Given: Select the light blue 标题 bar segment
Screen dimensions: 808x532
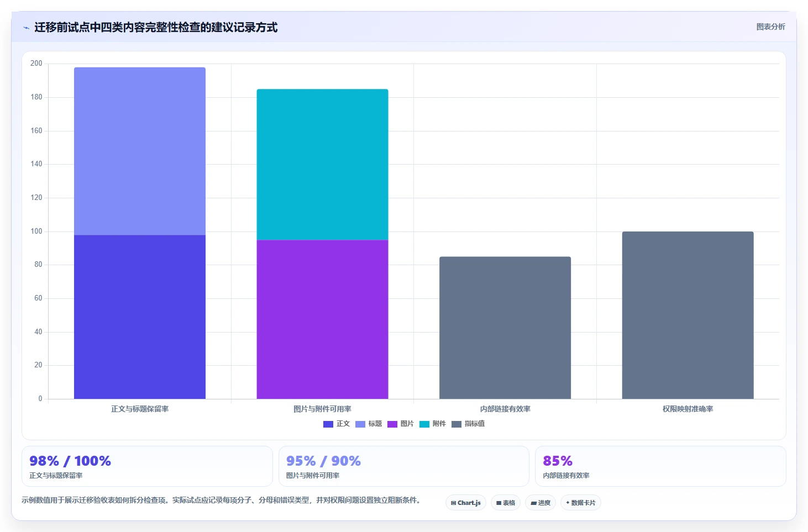Looking at the screenshot, I should coord(140,151).
